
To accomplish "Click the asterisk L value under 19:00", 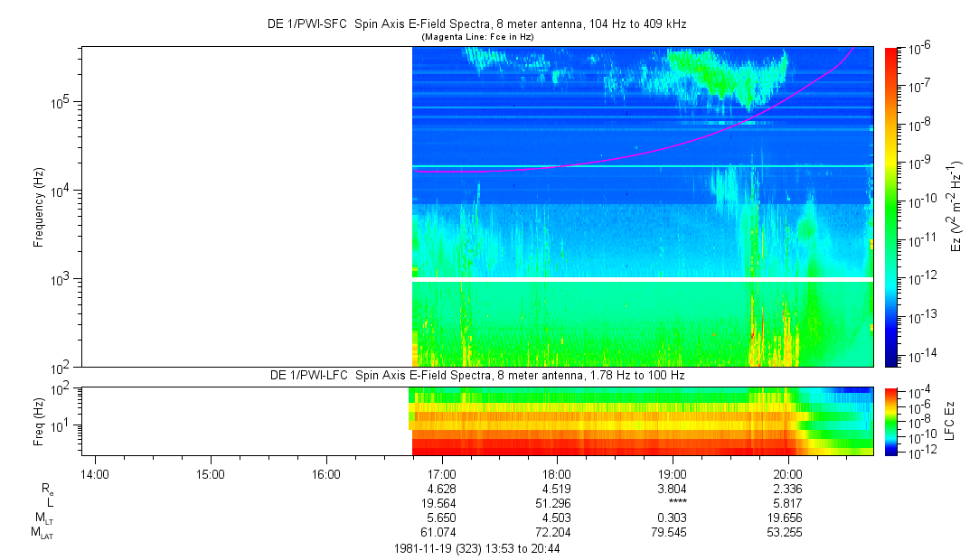I will (x=673, y=503).
